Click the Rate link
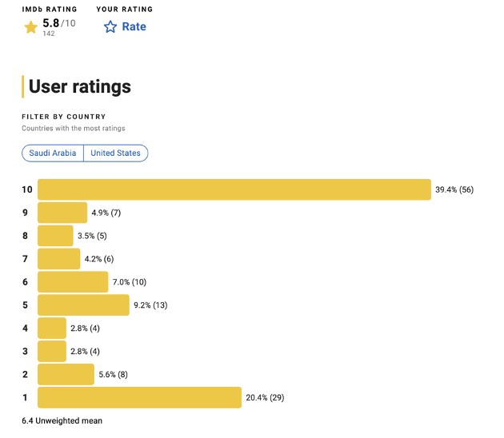Image resolution: width=504 pixels, height=438 pixels. pos(134,26)
